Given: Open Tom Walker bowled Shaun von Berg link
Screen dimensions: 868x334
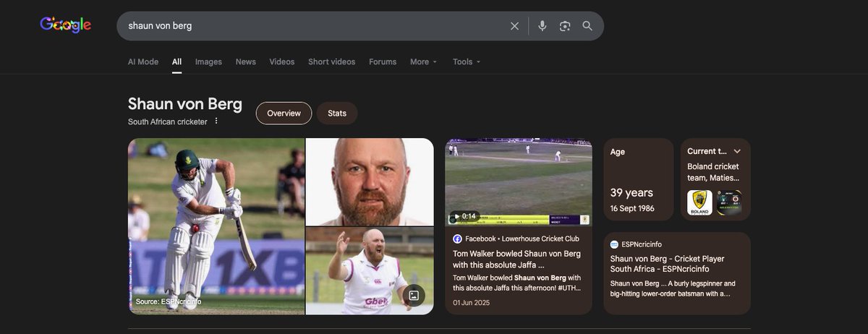Looking at the screenshot, I should pos(517,259).
